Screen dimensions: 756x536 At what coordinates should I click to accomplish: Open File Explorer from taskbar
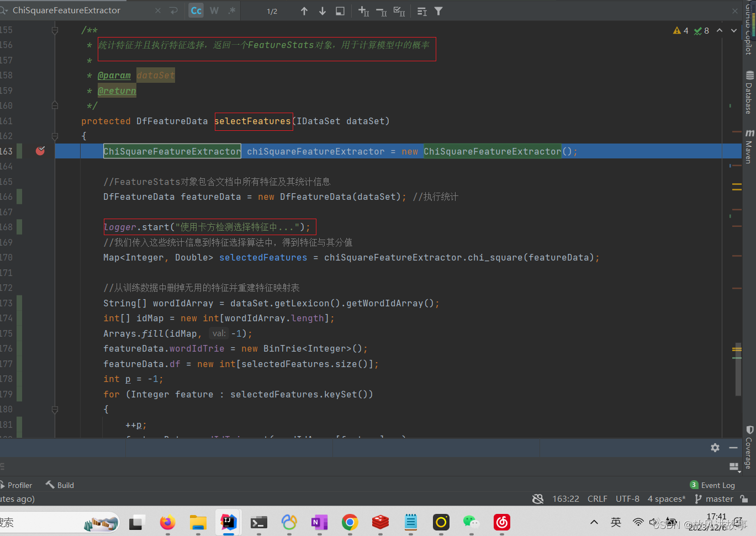[x=198, y=522]
